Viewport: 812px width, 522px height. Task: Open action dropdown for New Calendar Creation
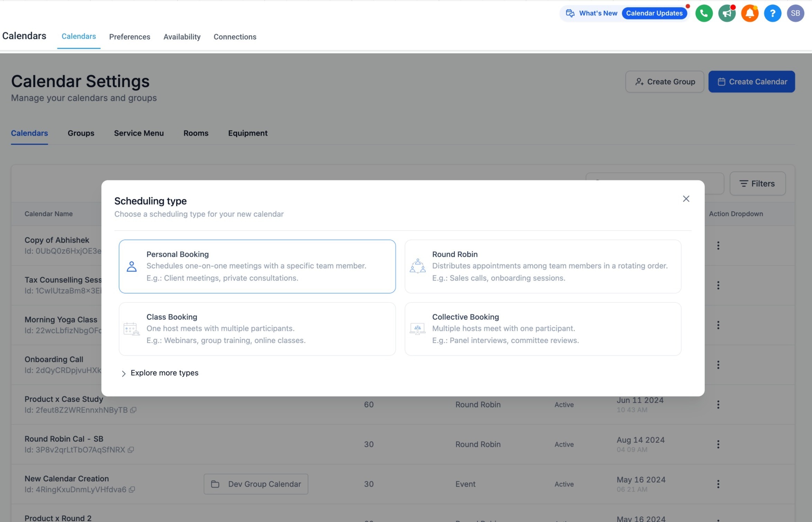718,484
